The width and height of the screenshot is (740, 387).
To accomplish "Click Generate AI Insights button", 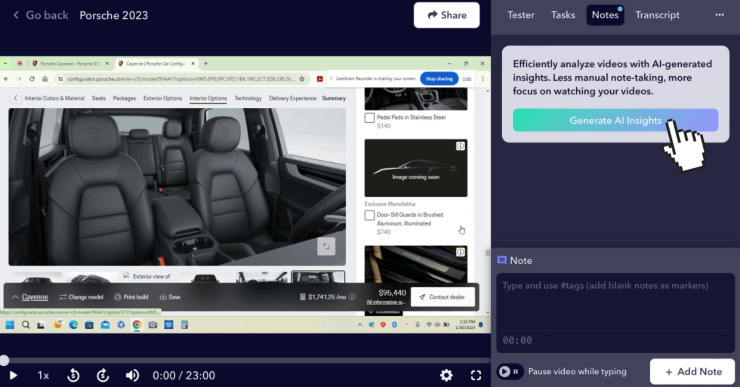I will pos(615,120).
